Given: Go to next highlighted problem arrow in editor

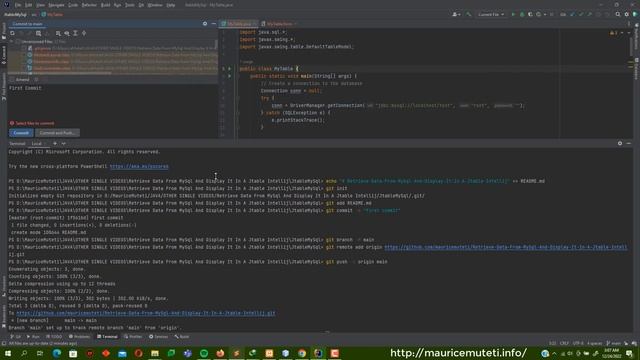Looking at the screenshot, I should click(629, 33).
